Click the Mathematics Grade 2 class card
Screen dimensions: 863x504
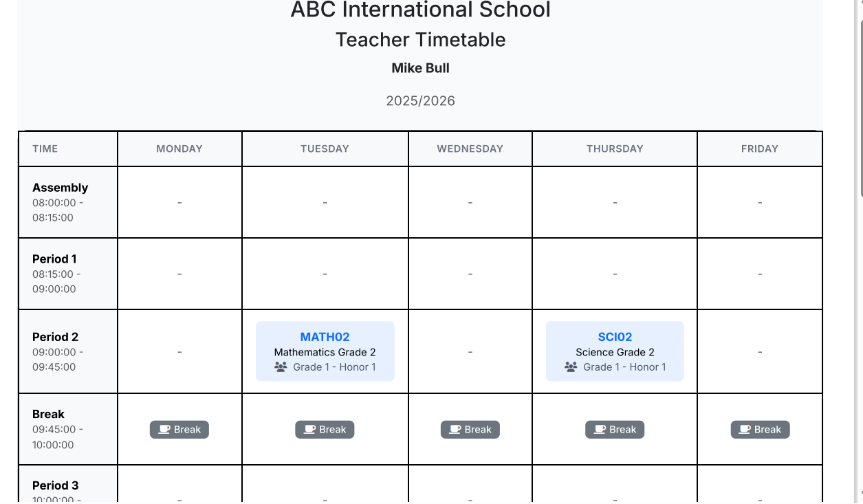tap(325, 352)
